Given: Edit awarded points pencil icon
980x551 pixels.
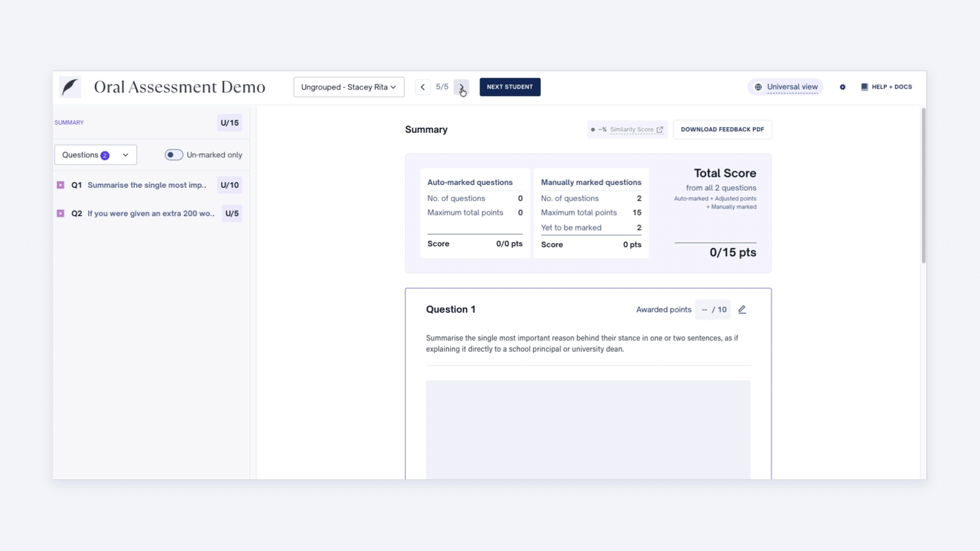Looking at the screenshot, I should [742, 310].
